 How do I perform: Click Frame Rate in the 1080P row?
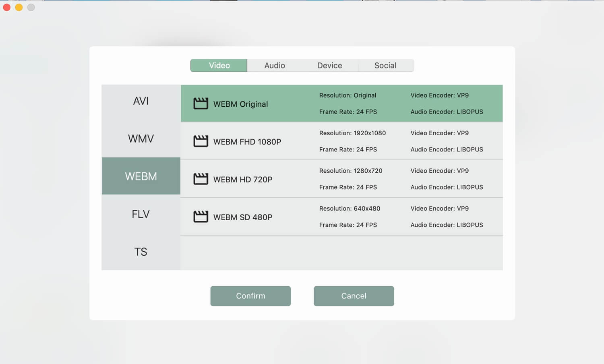[348, 149]
